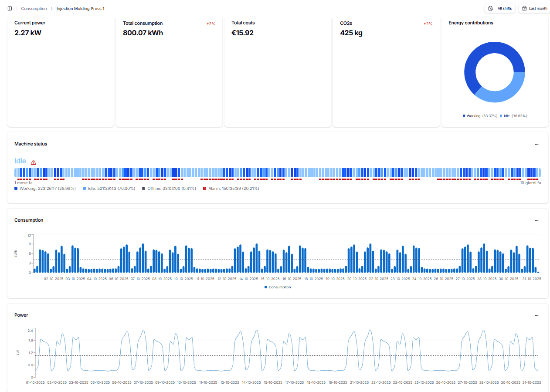
Task: Click the breadcrumb chevron separator after Consumption
Action: (51, 9)
